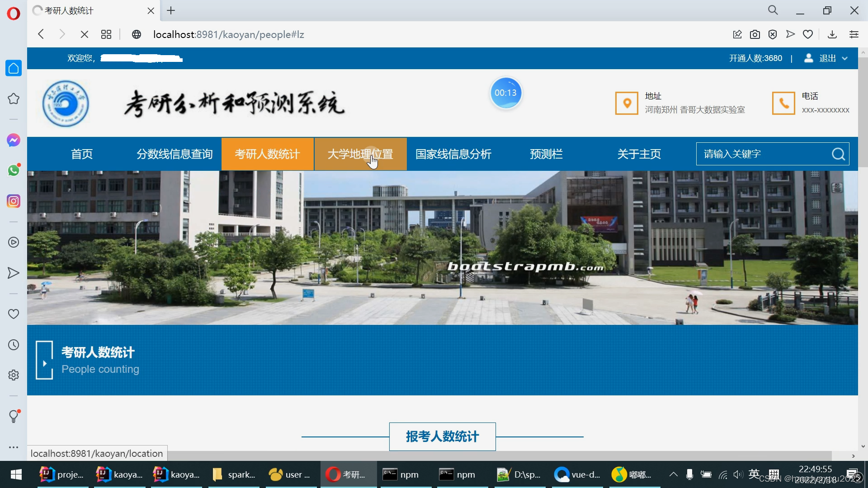This screenshot has height=488, width=868.
Task: Go to 国家线信息分析 page
Action: [453, 154]
